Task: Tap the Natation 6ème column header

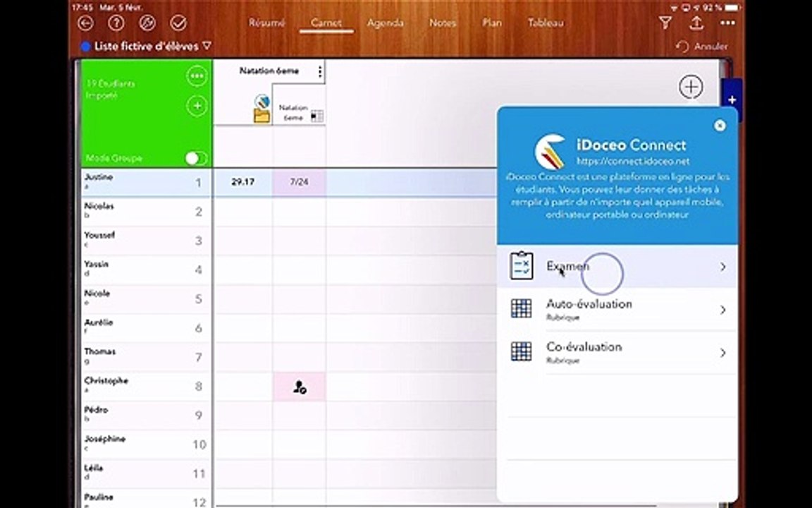Action: (269, 71)
